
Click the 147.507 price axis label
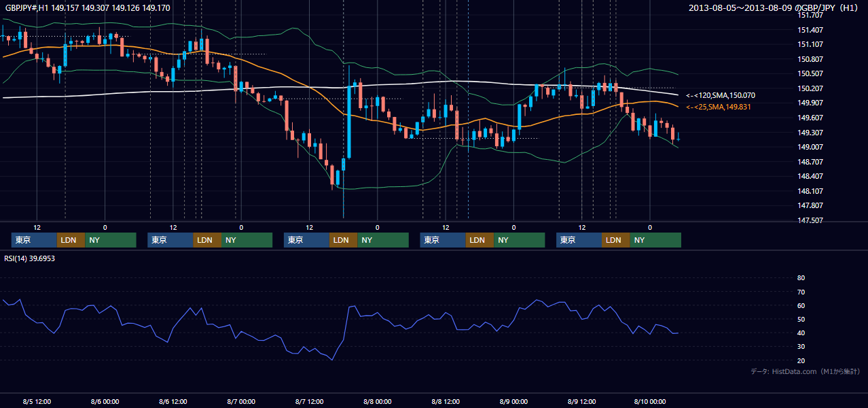click(x=810, y=220)
